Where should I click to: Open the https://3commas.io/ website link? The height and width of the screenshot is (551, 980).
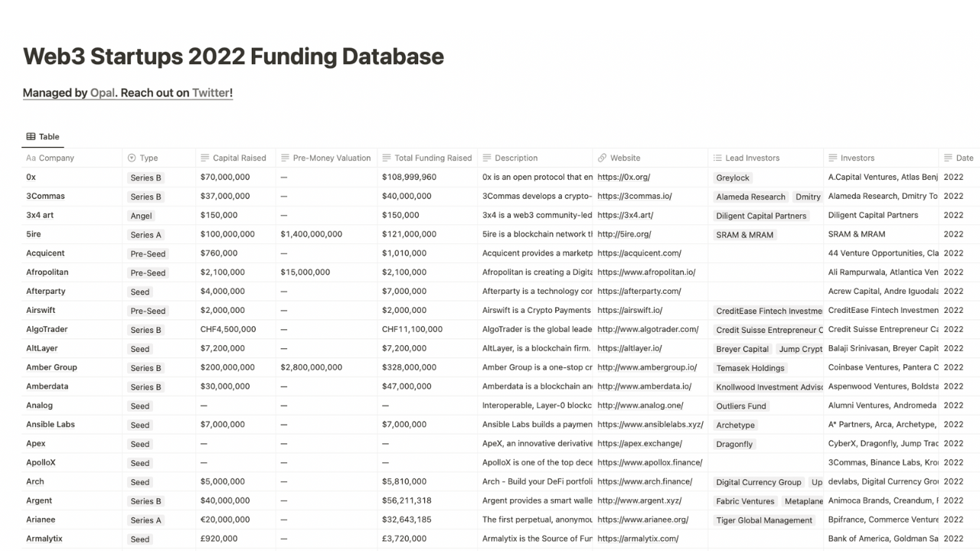[x=635, y=196]
